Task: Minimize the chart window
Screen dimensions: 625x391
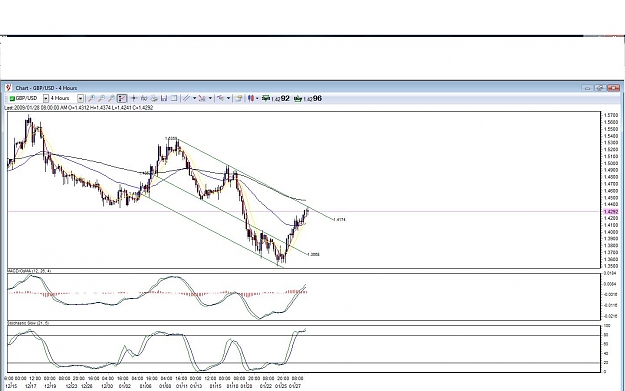Action: [587, 88]
